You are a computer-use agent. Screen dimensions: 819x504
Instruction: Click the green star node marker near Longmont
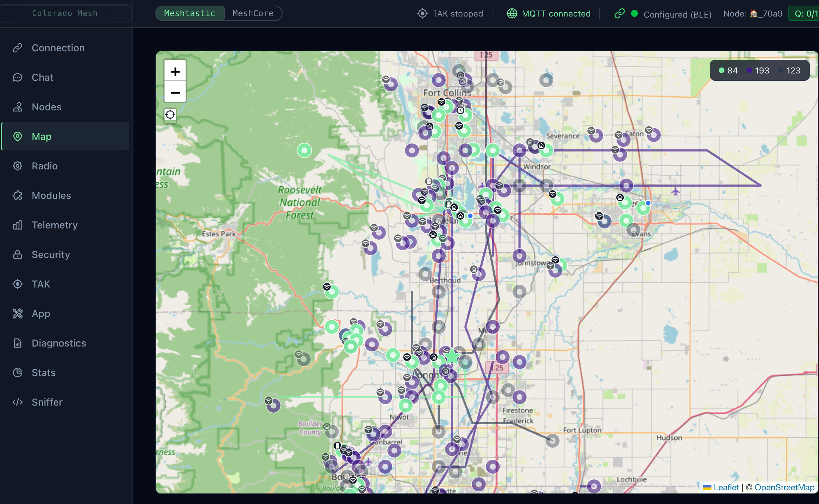pos(452,356)
